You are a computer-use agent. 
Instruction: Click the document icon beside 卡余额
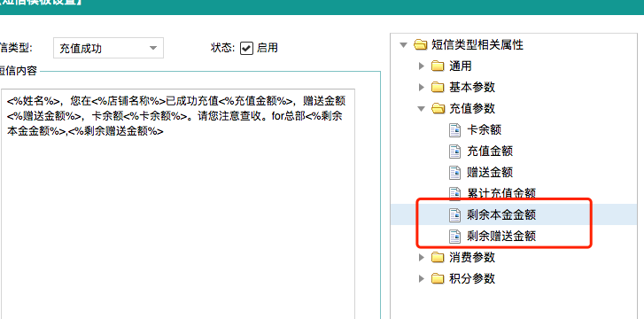pyautogui.click(x=454, y=130)
